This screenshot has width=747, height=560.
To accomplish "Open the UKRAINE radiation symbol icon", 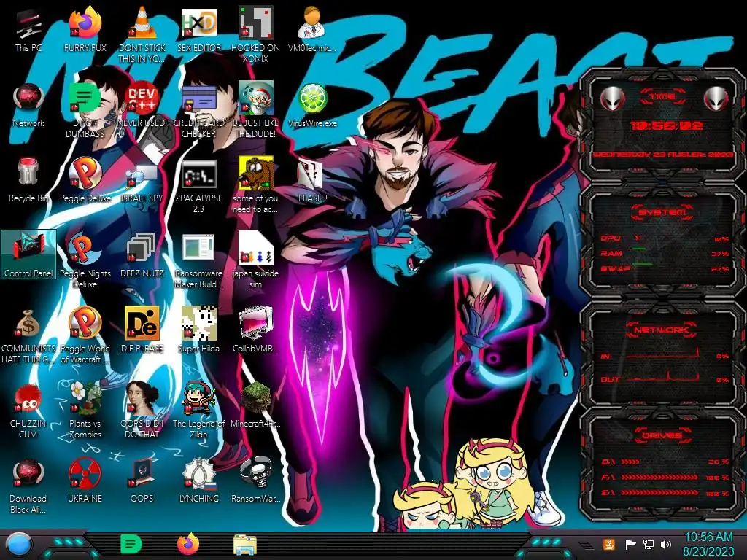I will tap(85, 481).
